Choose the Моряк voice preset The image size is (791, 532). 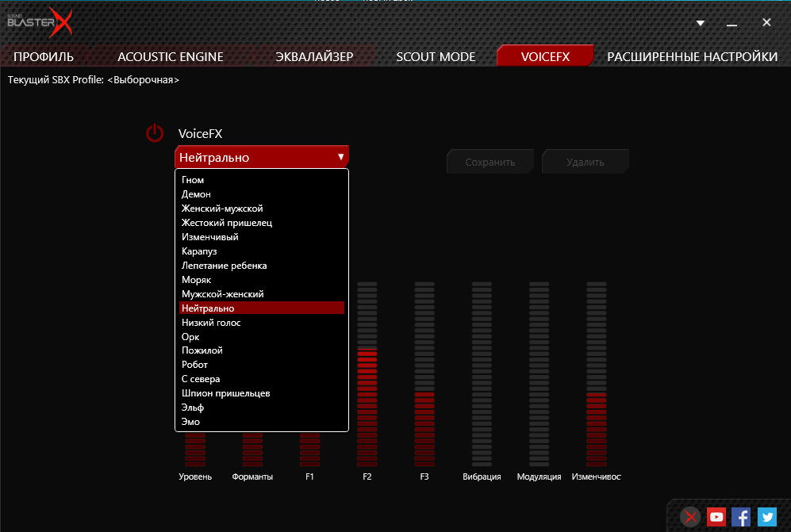[x=262, y=280]
